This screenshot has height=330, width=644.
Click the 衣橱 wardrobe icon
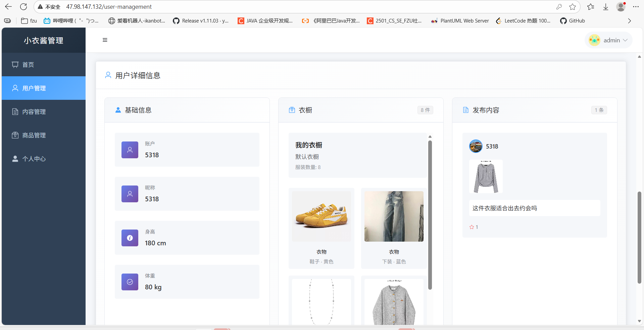(292, 110)
